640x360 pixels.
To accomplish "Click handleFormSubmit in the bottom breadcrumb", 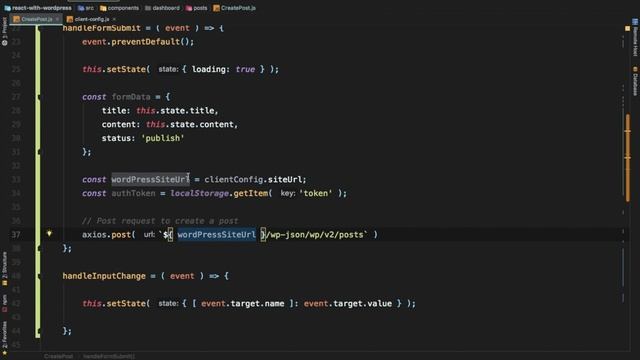I will 109,356.
